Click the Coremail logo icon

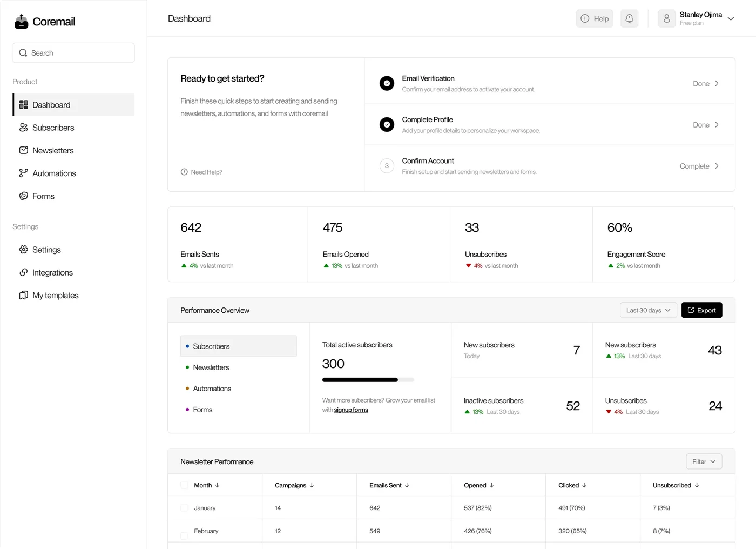pyautogui.click(x=21, y=22)
